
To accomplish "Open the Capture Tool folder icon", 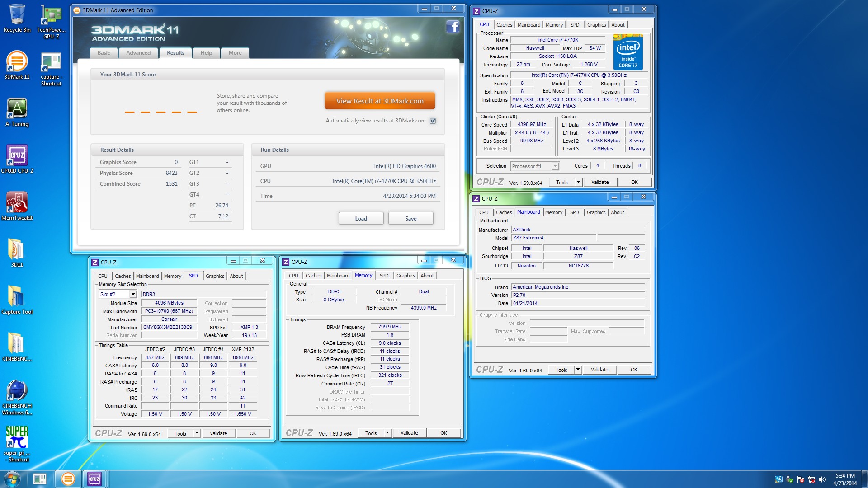I will [x=17, y=300].
